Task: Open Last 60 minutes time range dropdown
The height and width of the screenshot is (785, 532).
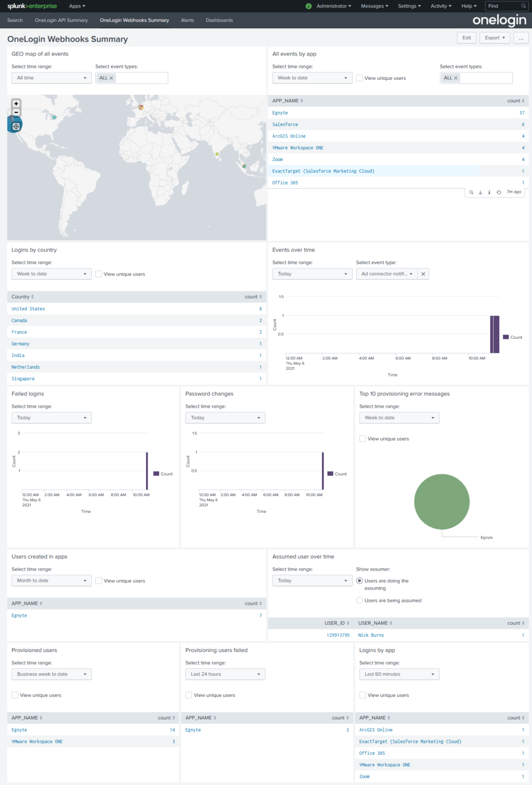Action: 399,674
